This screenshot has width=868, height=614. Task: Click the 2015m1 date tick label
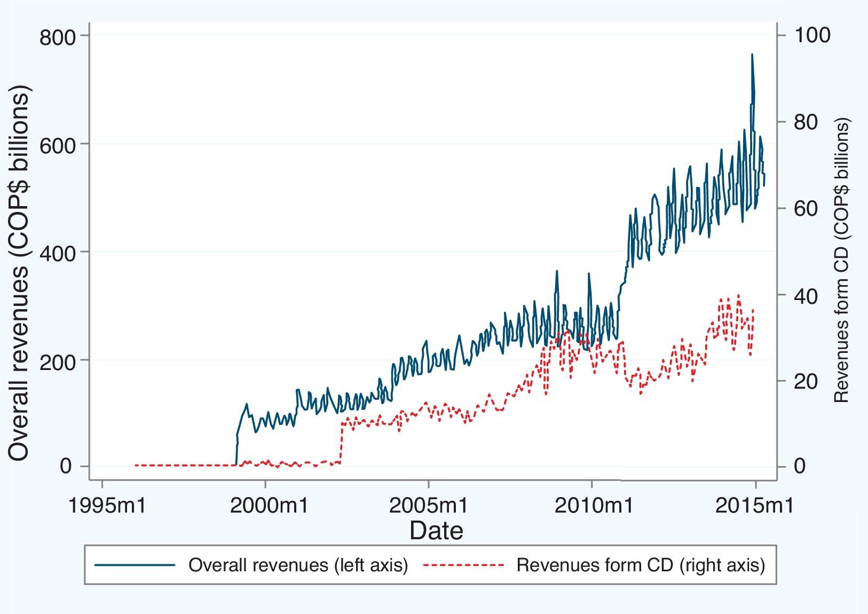754,505
